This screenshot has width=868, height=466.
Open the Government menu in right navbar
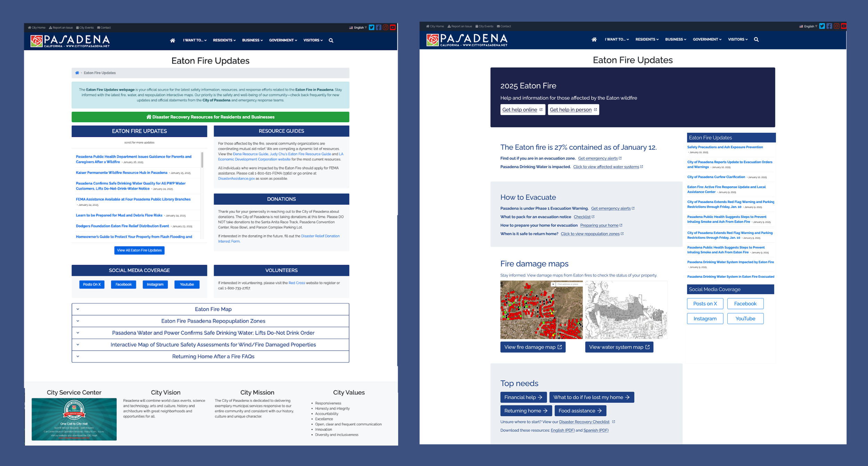tap(707, 40)
